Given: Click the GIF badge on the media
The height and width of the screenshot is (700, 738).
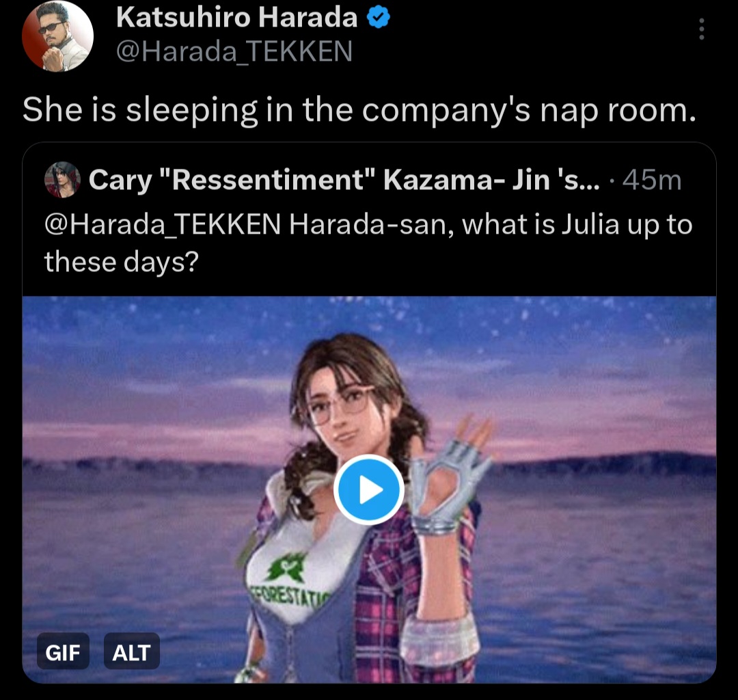Looking at the screenshot, I should pyautogui.click(x=63, y=652).
